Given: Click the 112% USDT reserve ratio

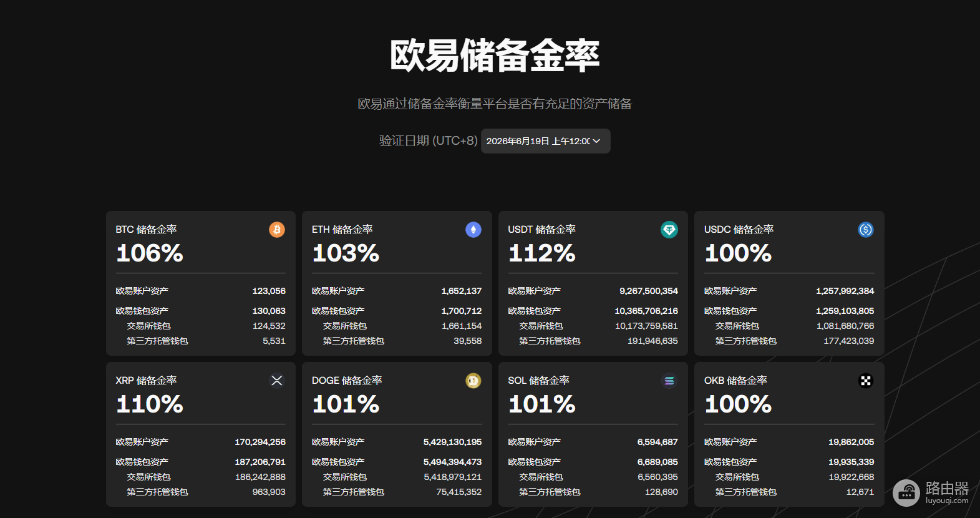Looking at the screenshot, I should coord(542,253).
